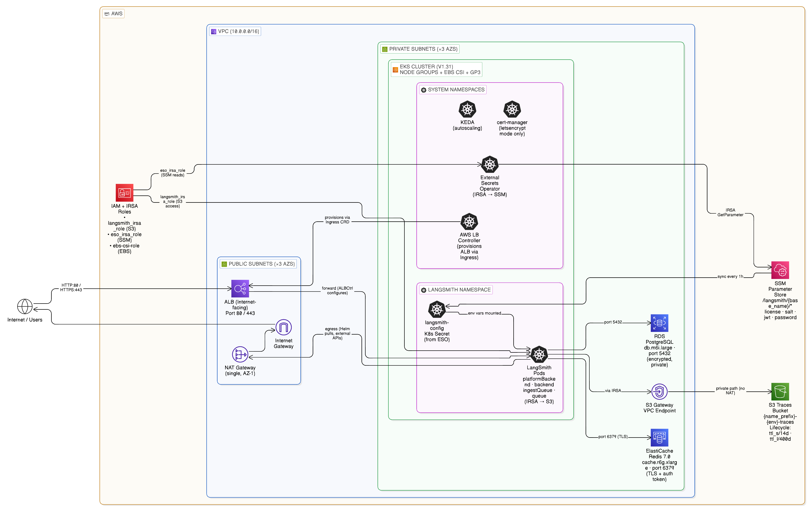The width and height of the screenshot is (812, 511).
Task: Click the LANGSMITH NAMESPACE label
Action: [456, 290]
